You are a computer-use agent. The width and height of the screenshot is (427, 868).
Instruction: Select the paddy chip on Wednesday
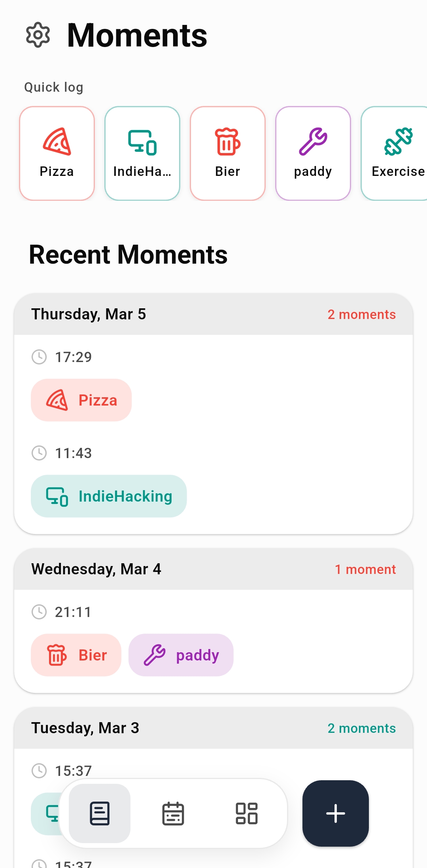pos(181,655)
